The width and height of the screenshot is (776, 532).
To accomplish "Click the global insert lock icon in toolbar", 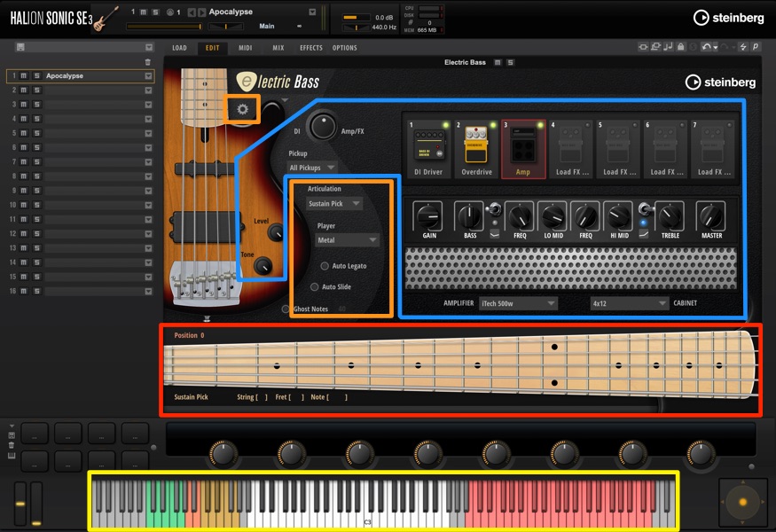I will pyautogui.click(x=681, y=46).
